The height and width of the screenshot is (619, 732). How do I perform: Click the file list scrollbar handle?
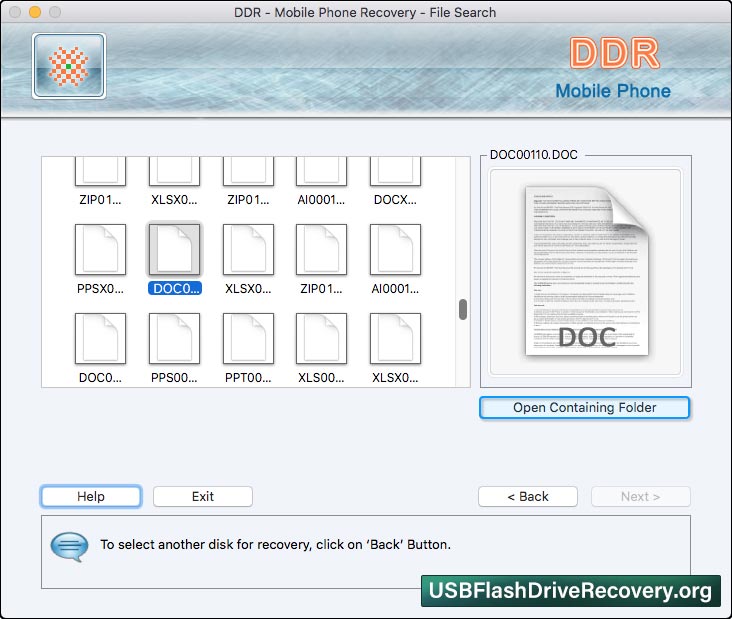coord(463,310)
